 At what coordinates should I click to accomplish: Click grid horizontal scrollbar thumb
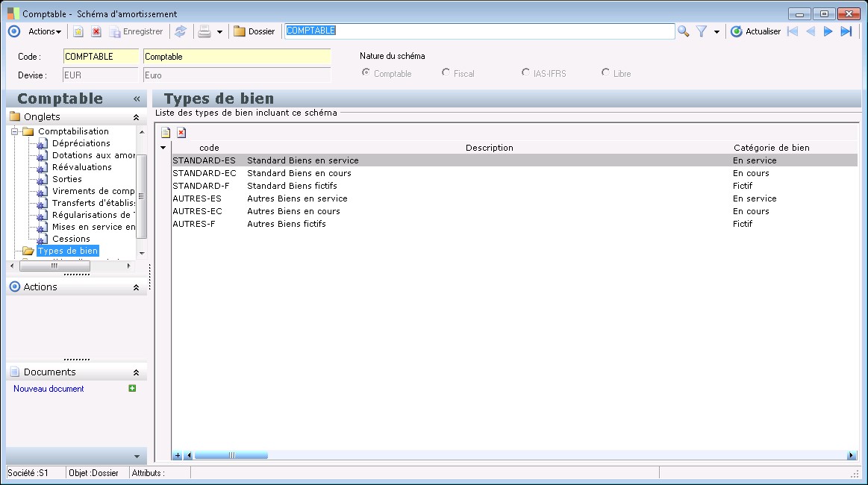click(x=231, y=456)
